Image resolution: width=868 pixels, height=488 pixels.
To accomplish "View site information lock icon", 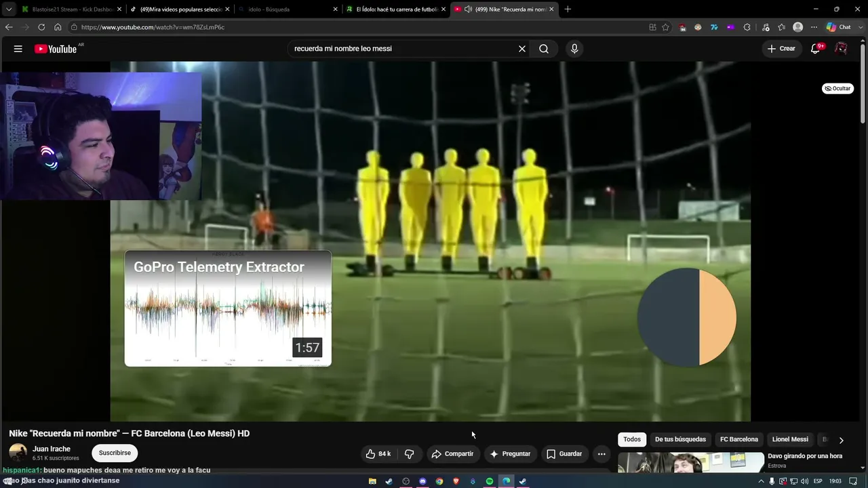I will tap(74, 27).
